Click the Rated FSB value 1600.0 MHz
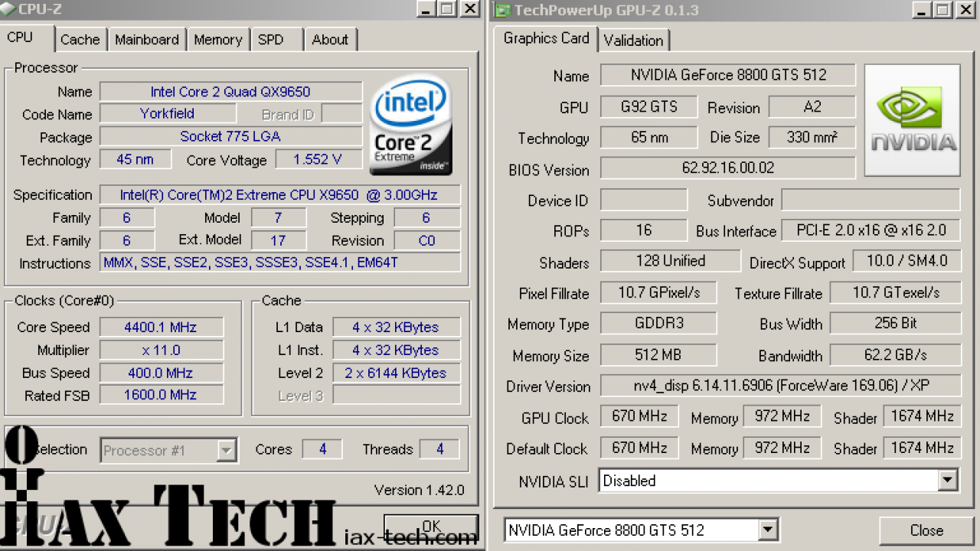 click(x=161, y=396)
